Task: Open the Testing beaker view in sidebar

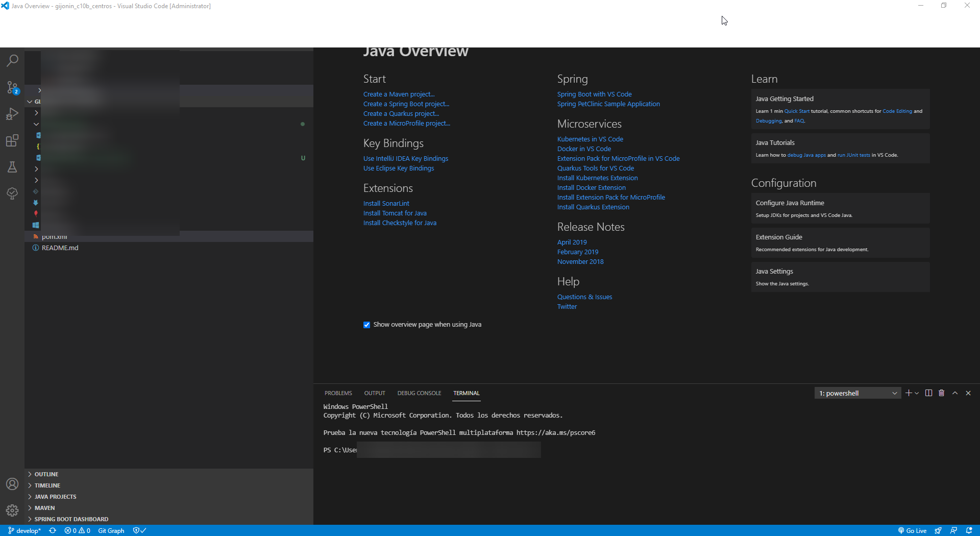Action: (x=12, y=167)
